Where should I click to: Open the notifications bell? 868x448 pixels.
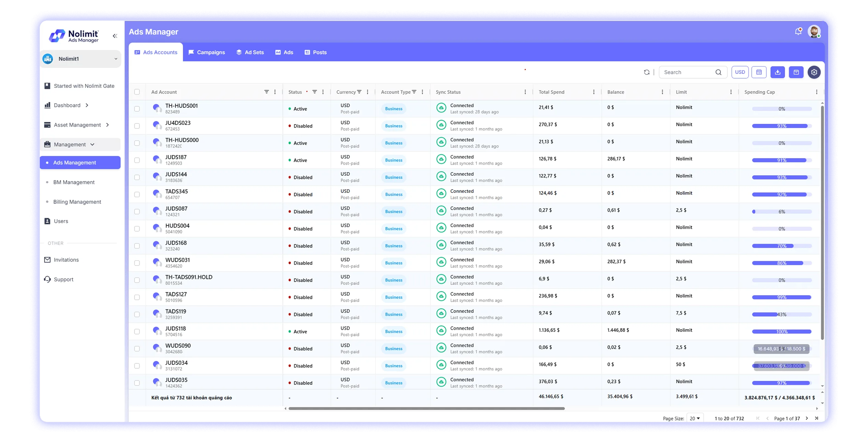798,32
